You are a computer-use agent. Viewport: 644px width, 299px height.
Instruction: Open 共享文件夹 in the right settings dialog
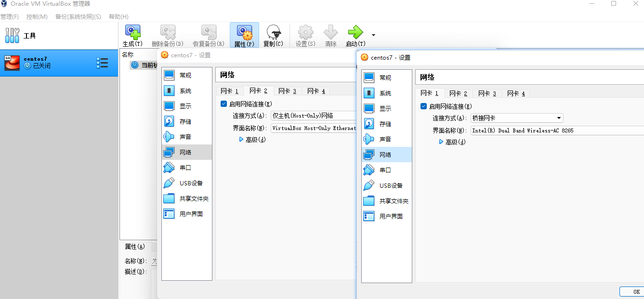pos(387,201)
